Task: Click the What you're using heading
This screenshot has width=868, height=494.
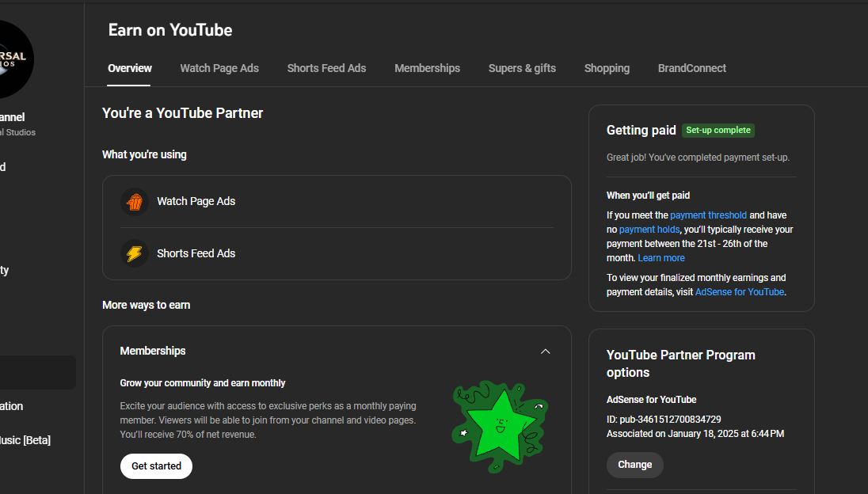Action: tap(144, 155)
